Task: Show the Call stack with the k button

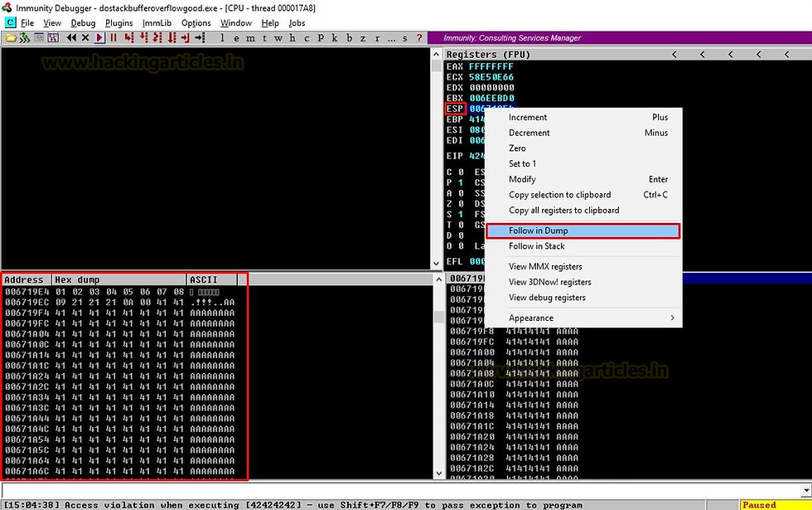Action: [335, 38]
